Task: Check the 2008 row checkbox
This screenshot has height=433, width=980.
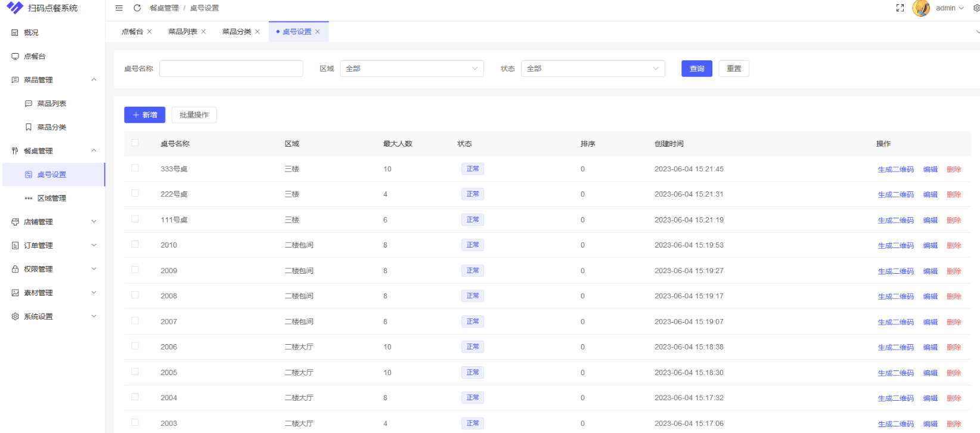Action: pos(135,295)
